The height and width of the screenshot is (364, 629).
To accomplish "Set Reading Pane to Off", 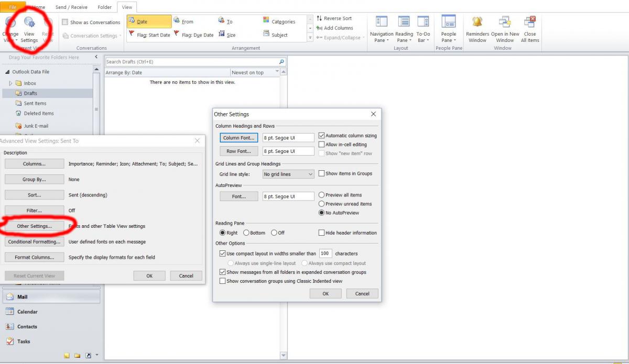I will [274, 233].
